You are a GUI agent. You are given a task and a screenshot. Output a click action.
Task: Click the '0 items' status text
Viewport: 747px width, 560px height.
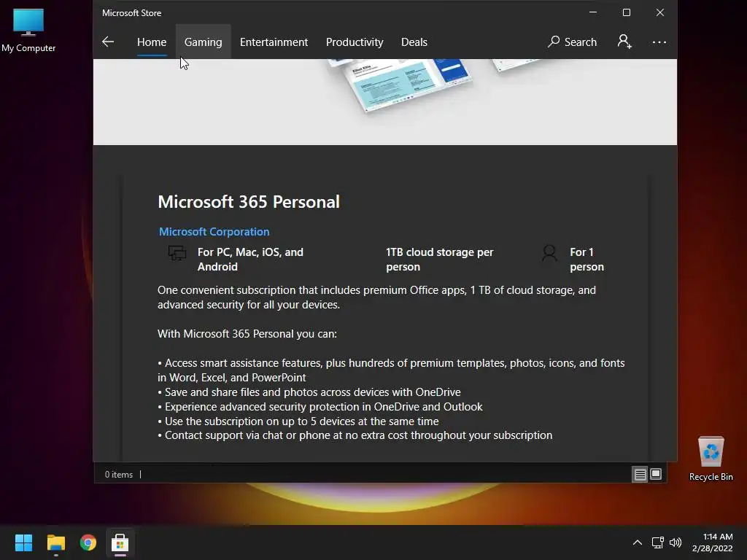(x=119, y=474)
